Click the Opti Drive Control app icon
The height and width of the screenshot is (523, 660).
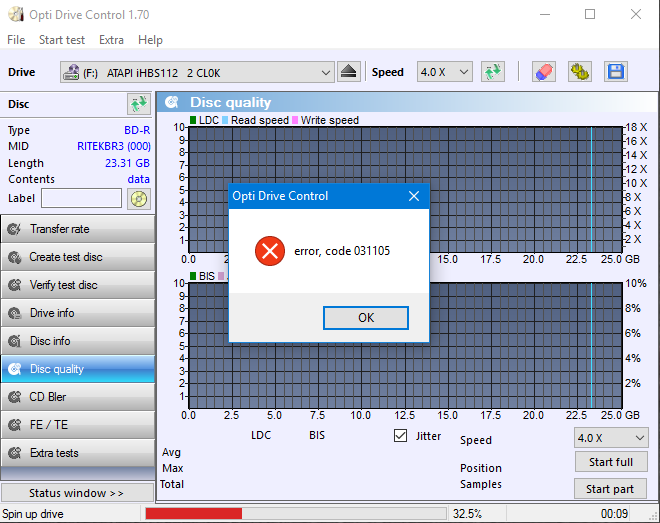pos(16,14)
